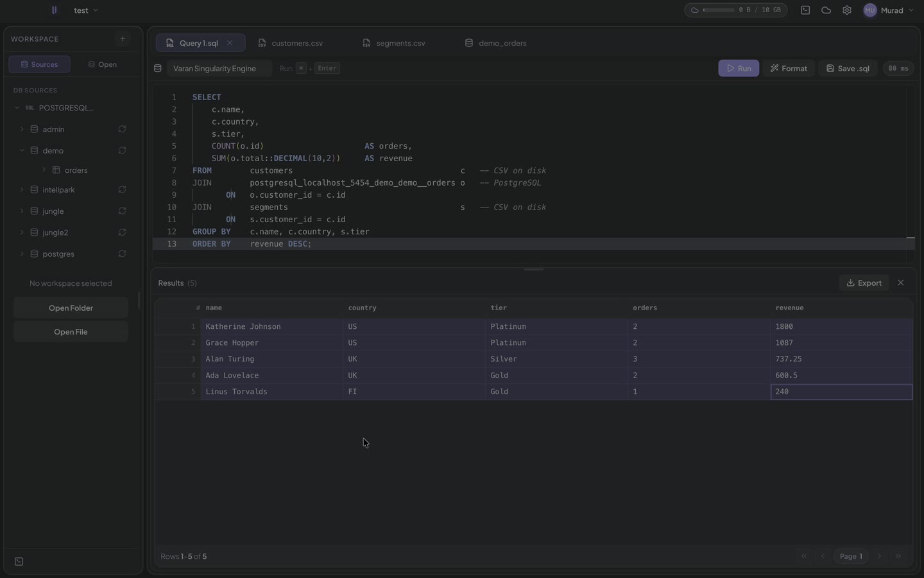Expand the admin database
The width and height of the screenshot is (924, 578).
(22, 129)
